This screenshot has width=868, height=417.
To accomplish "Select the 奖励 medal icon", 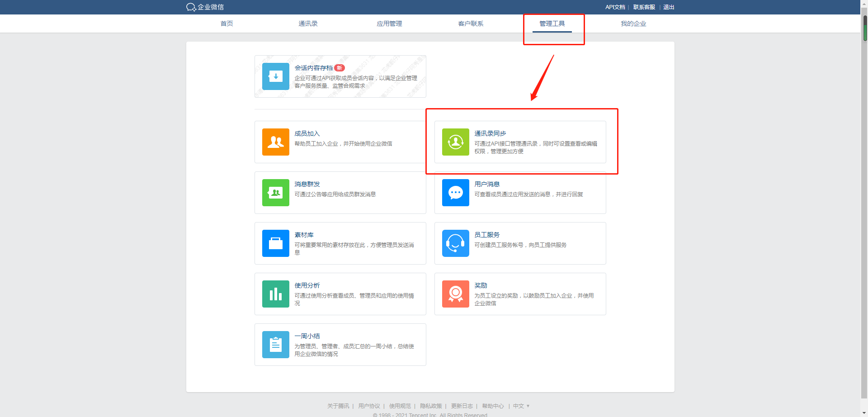I will 455,294.
